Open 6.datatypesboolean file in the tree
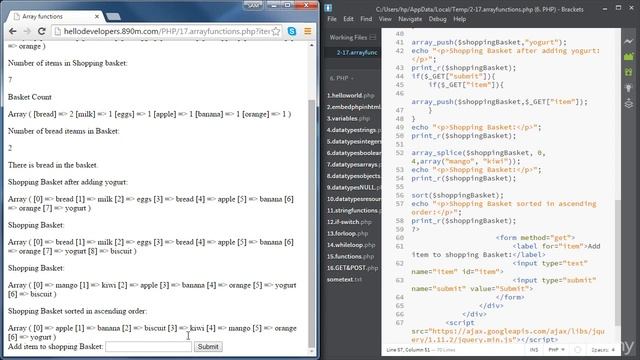 [x=353, y=153]
